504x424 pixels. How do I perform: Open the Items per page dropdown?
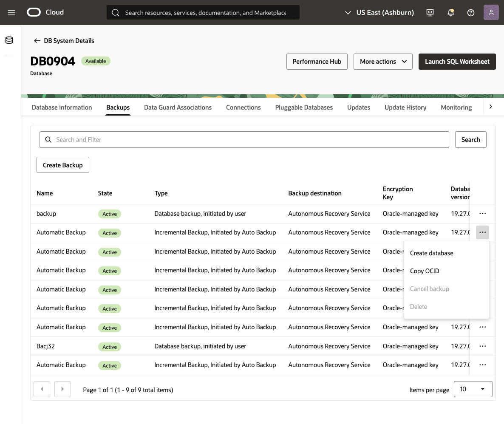coord(473,389)
